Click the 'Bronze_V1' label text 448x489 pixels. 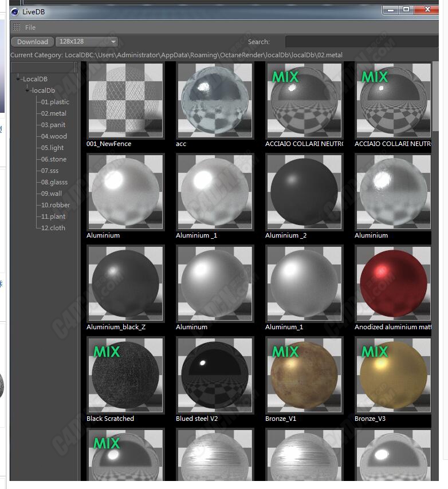(281, 419)
